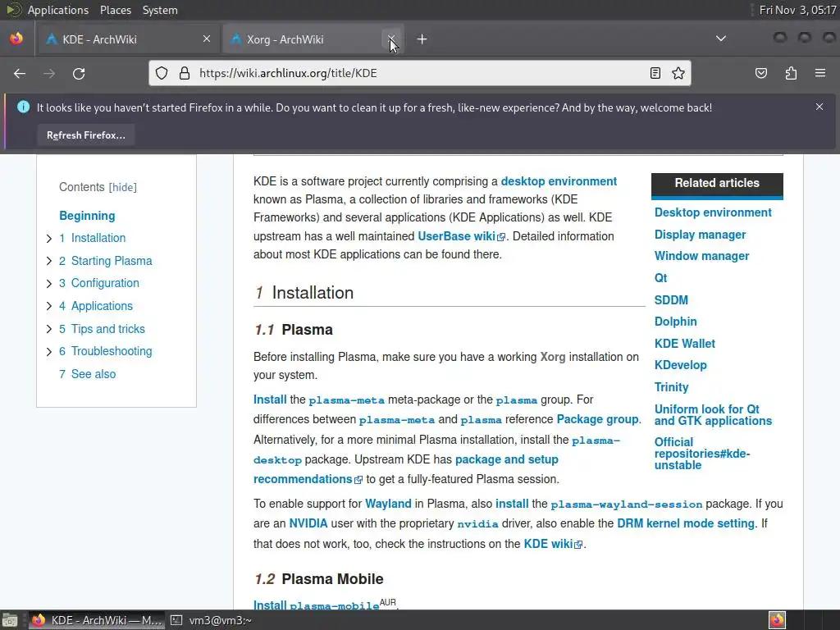Image resolution: width=840 pixels, height=630 pixels.
Task: Follow the Wayland link
Action: (x=388, y=504)
